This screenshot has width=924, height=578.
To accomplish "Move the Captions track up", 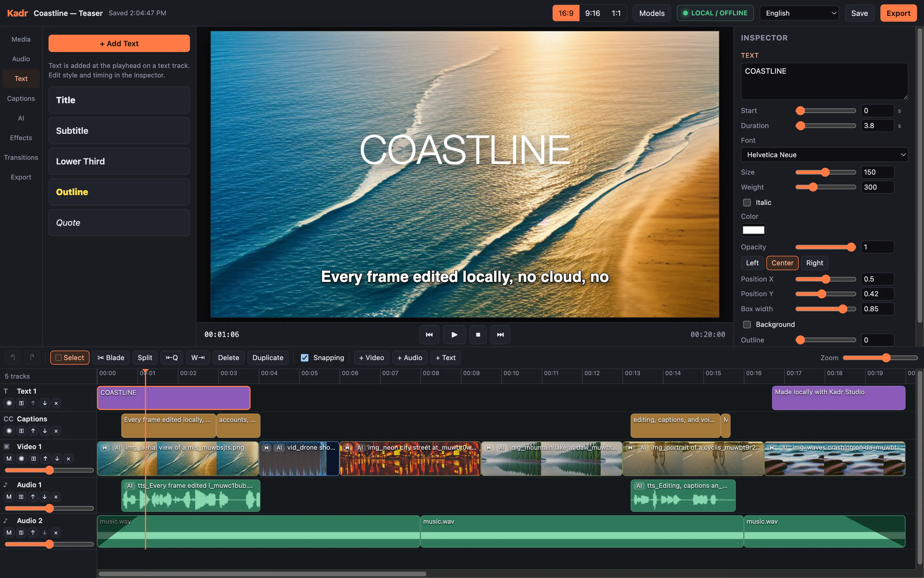I will [33, 431].
